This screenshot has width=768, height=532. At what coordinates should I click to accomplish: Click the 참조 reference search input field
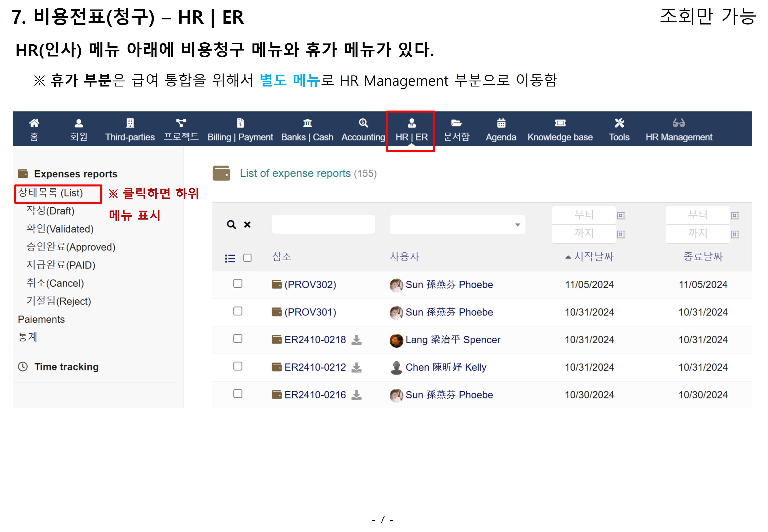323,225
